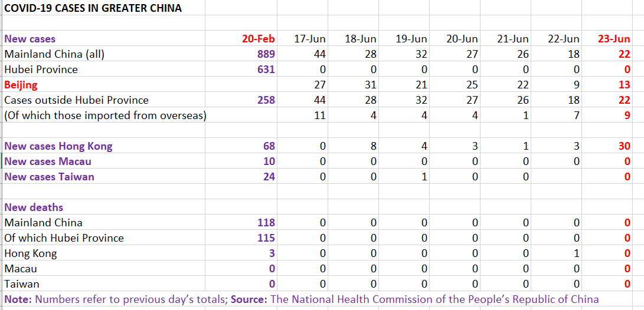644x310 pixels.
Task: Select Beijing's 17-Jun value 27
Action: (320, 85)
